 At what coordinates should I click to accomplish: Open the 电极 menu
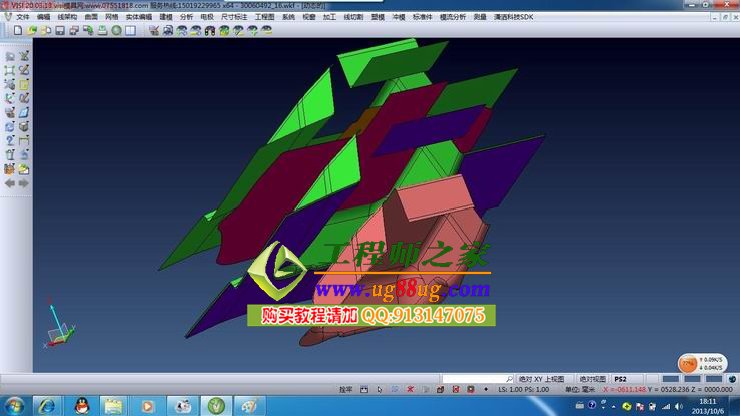coord(207,17)
